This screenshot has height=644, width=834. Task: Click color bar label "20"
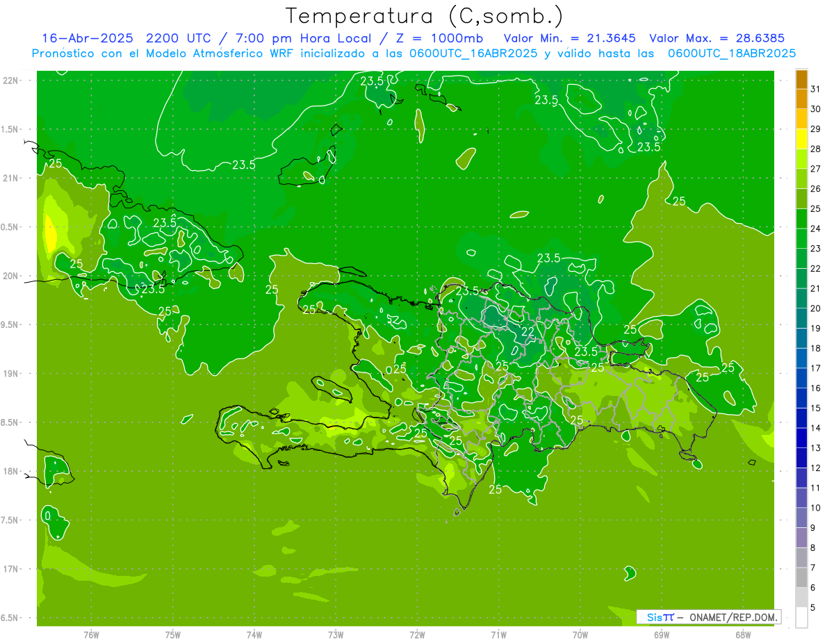[816, 308]
